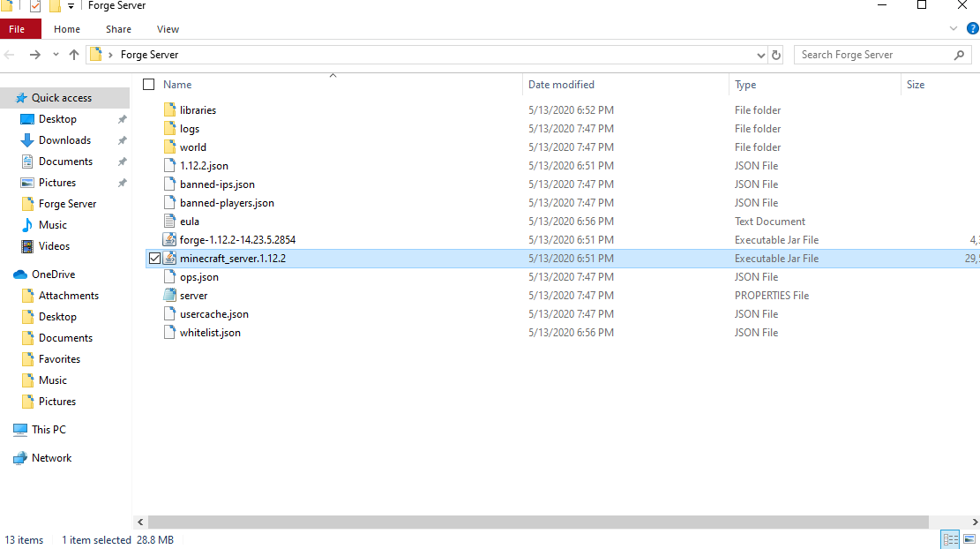Click the address bar root chevron
This screenshot has width=980, height=549.
[x=110, y=55]
